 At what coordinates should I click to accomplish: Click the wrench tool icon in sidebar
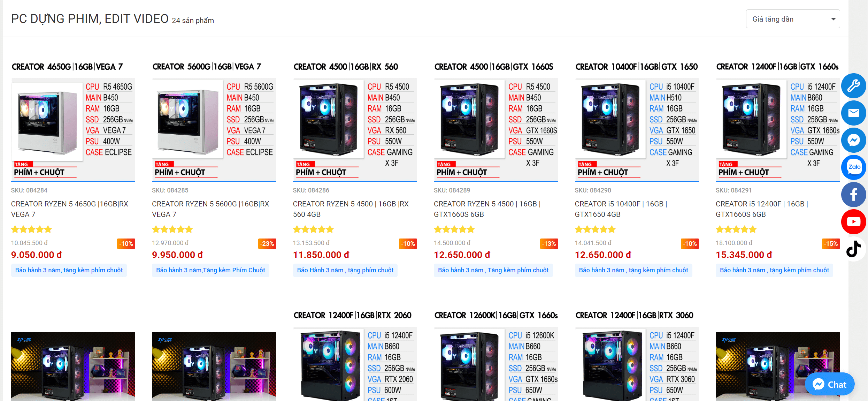click(x=853, y=86)
